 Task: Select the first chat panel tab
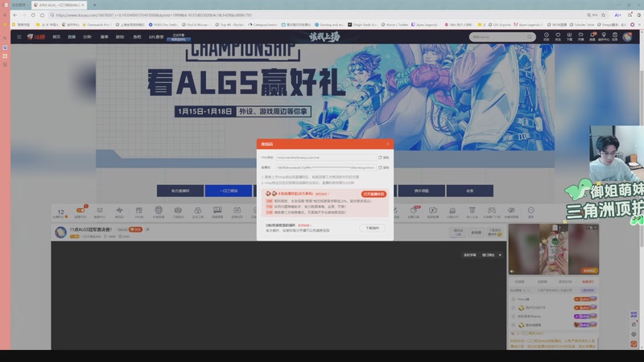click(519, 282)
